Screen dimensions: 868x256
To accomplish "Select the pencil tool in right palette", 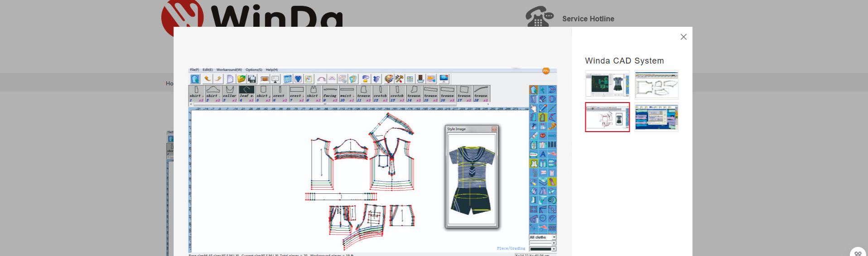I will 543,108.
